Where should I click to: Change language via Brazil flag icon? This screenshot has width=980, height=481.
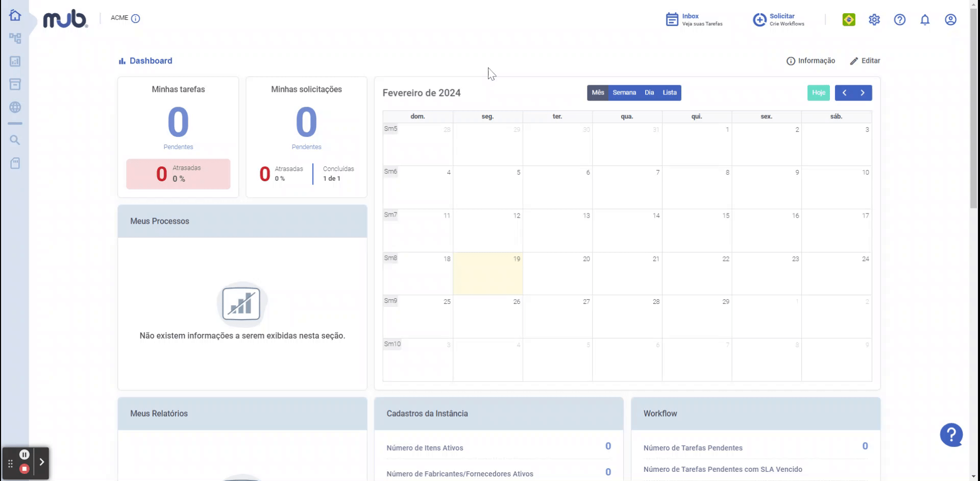click(849, 19)
